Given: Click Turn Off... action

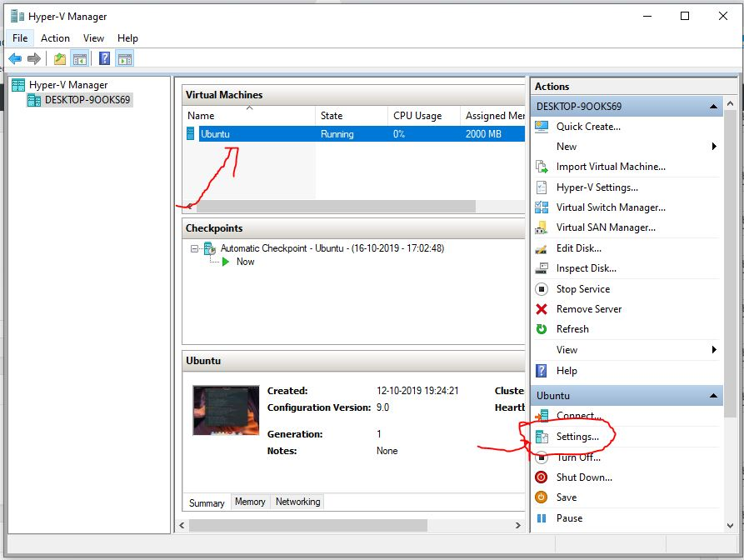Looking at the screenshot, I should tap(578, 457).
